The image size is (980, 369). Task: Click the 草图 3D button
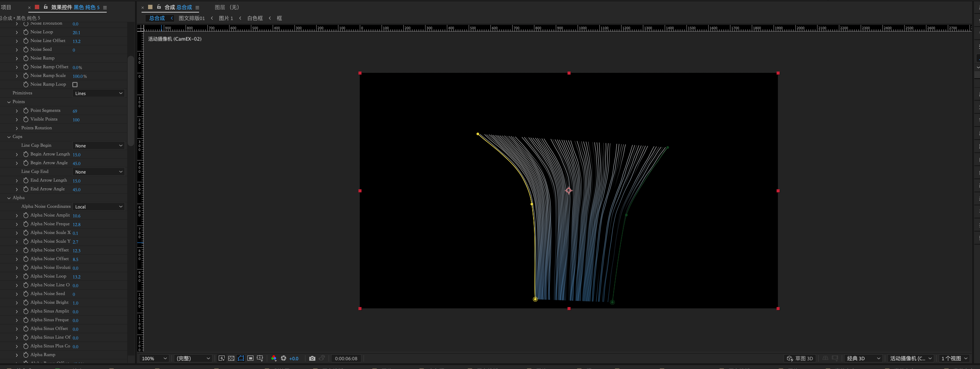[x=800, y=358]
